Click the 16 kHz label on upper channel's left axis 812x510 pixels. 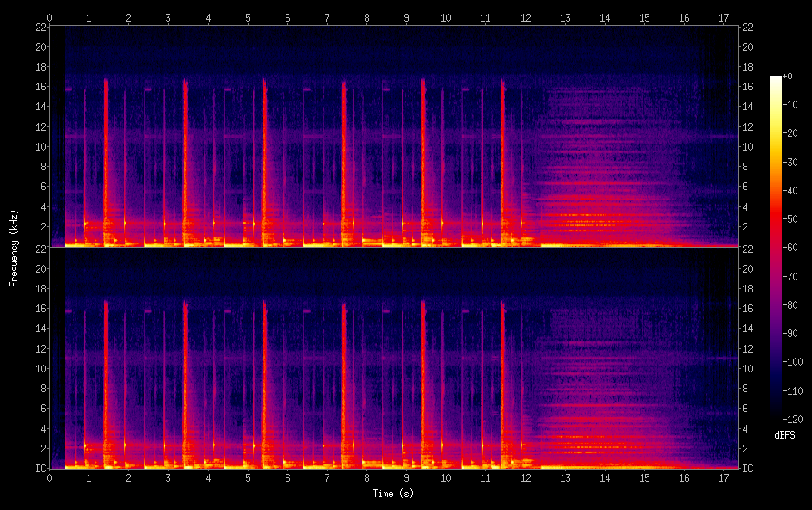(x=40, y=87)
